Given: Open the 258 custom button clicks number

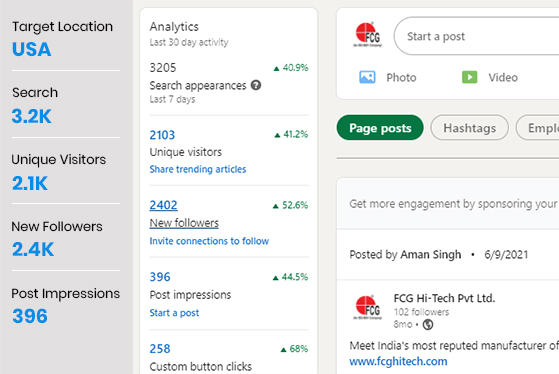Looking at the screenshot, I should [x=160, y=348].
